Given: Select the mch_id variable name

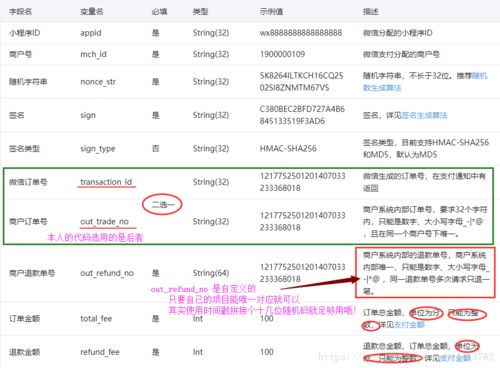Looking at the screenshot, I should (93, 54).
